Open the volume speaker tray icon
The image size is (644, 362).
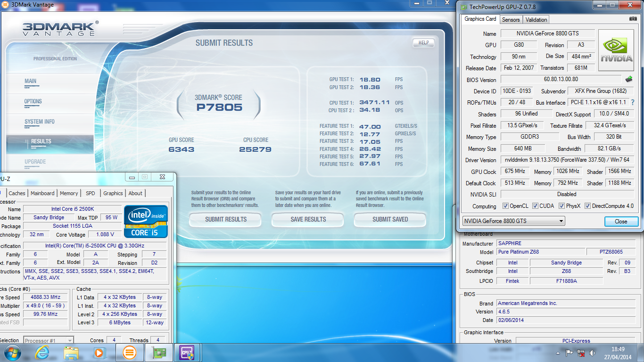click(x=592, y=353)
